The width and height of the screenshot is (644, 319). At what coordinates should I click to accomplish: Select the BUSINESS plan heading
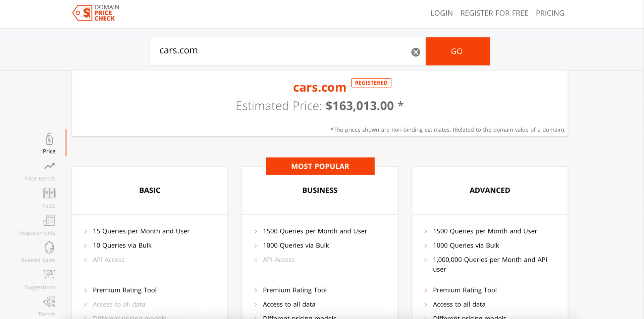(x=320, y=190)
